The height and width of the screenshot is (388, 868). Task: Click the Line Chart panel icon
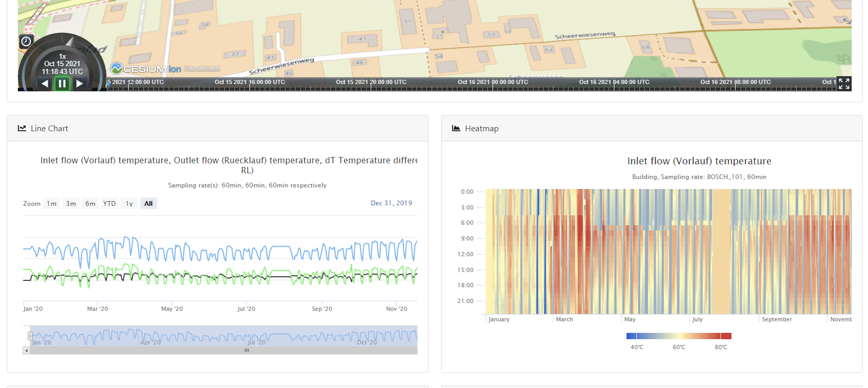22,128
